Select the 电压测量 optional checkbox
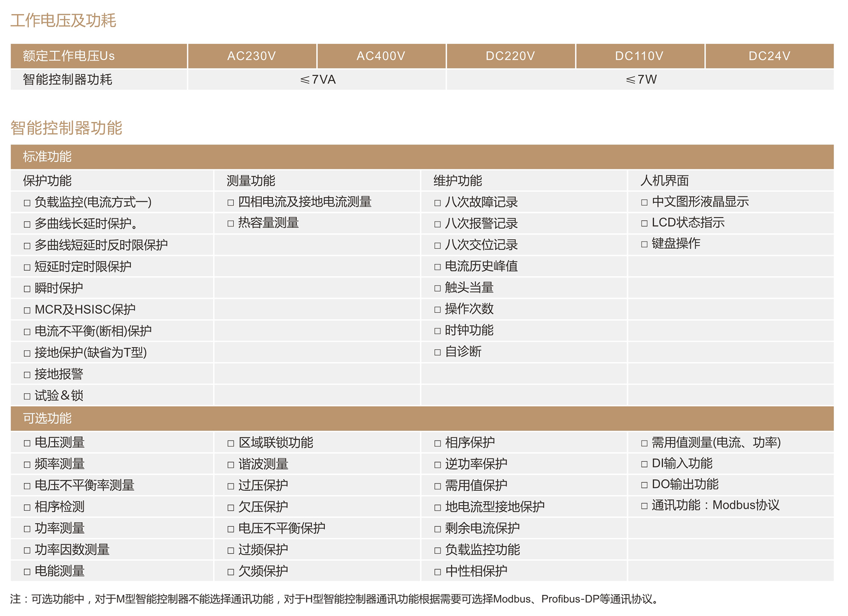Image resolution: width=848 pixels, height=616 pixels. [27, 443]
